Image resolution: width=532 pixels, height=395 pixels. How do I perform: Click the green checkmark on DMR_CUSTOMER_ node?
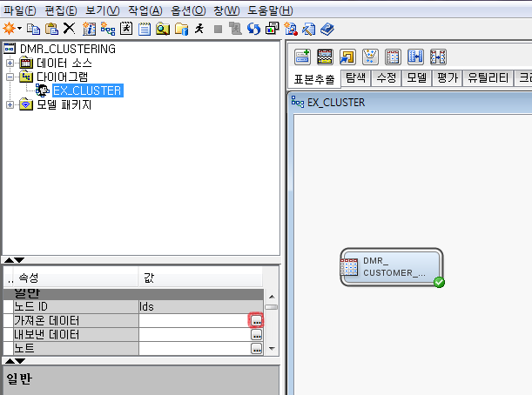[x=439, y=282]
